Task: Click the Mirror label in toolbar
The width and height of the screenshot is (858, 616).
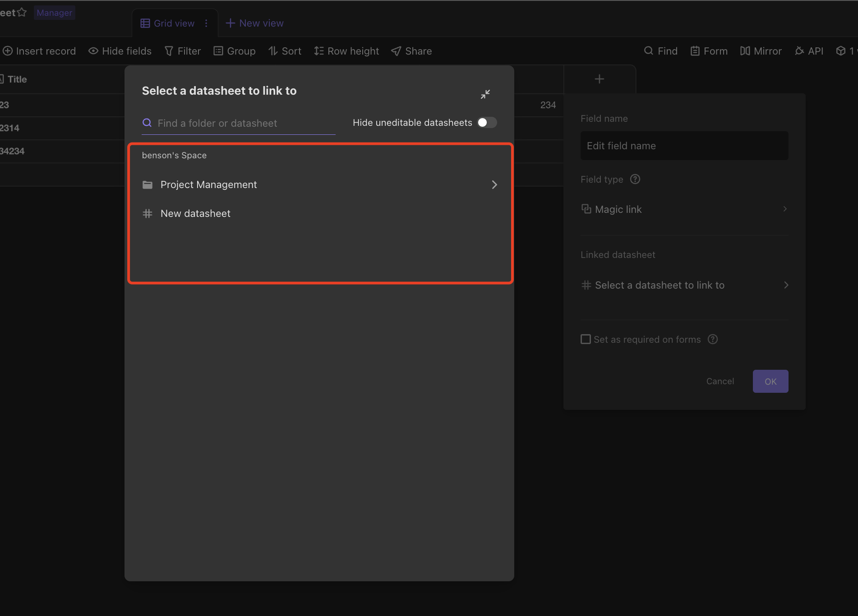Action: click(768, 51)
